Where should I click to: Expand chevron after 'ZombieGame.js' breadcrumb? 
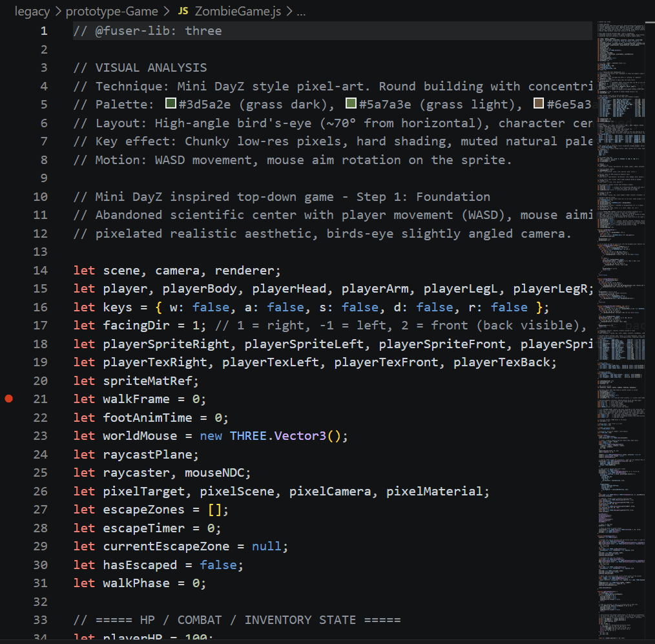click(x=289, y=11)
